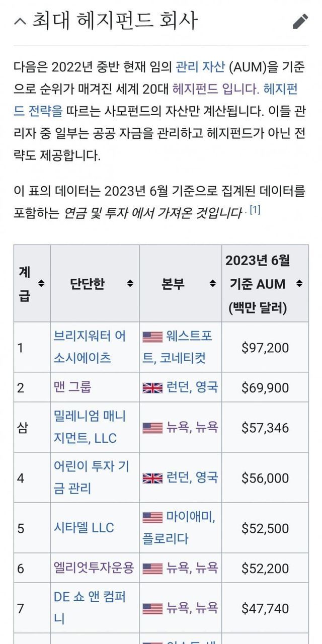Viewport: 322px width, 644px height.
Task: Sort table by 계급 column
Action: tap(41, 284)
